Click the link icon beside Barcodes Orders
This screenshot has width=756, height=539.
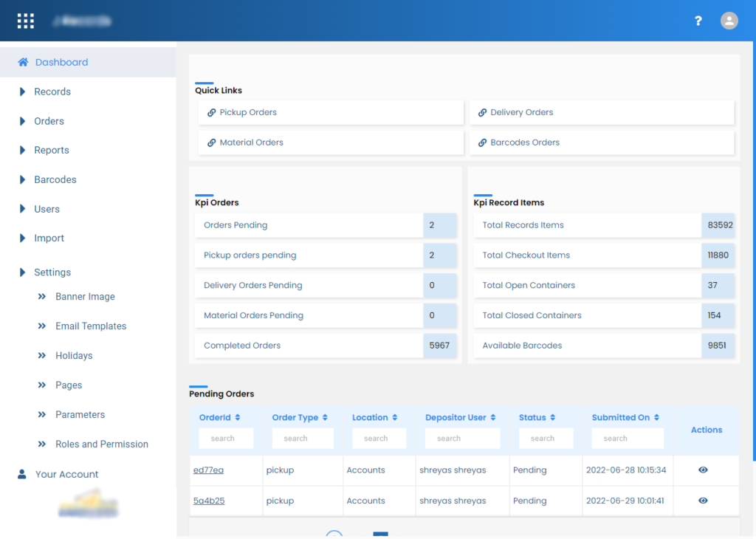(x=483, y=142)
